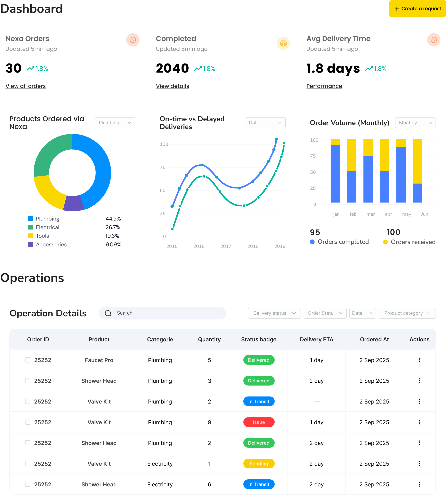The image size is (446, 504).
Task: Open the Delivery status filter dropdown
Action: pos(274,313)
